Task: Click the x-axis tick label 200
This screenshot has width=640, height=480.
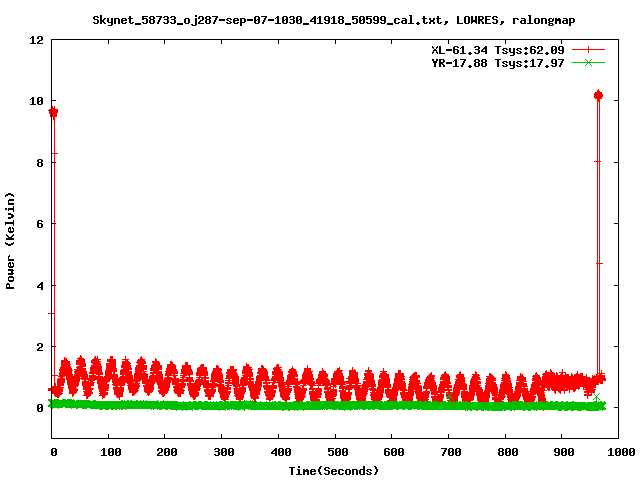Action: click(167, 452)
